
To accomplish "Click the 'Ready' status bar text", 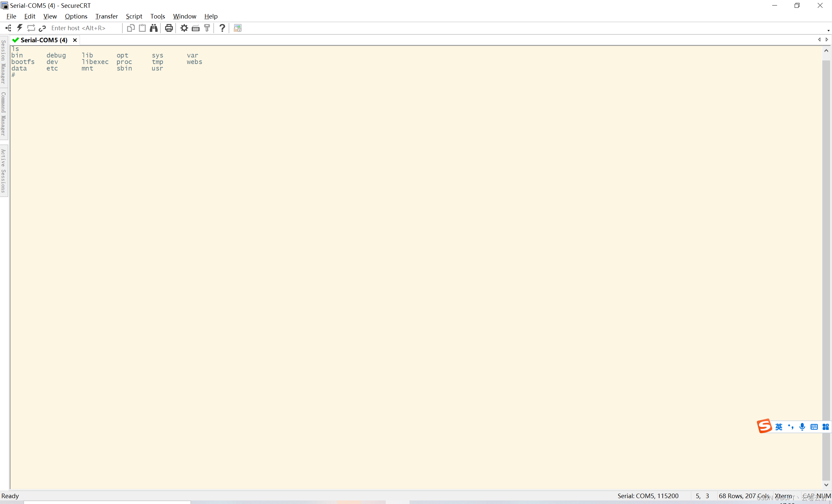I will tap(10, 496).
